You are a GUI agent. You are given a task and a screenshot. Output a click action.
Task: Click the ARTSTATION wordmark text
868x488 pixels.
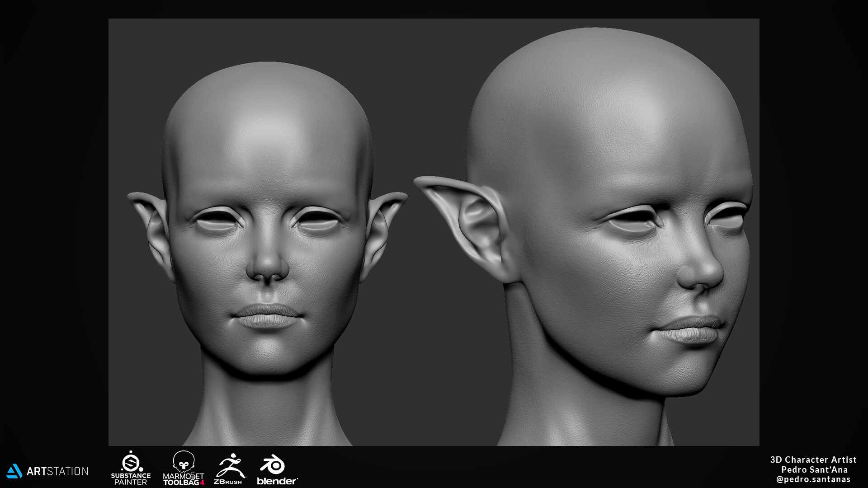tap(57, 471)
